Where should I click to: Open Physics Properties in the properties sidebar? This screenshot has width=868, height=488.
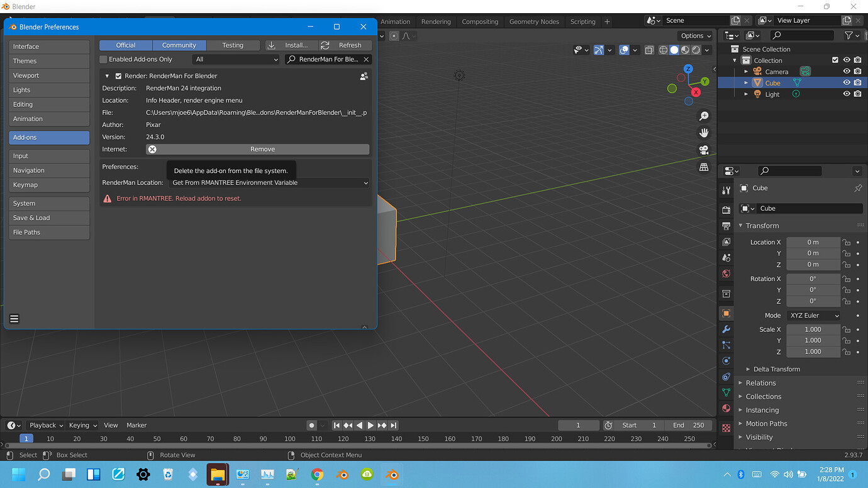(726, 362)
